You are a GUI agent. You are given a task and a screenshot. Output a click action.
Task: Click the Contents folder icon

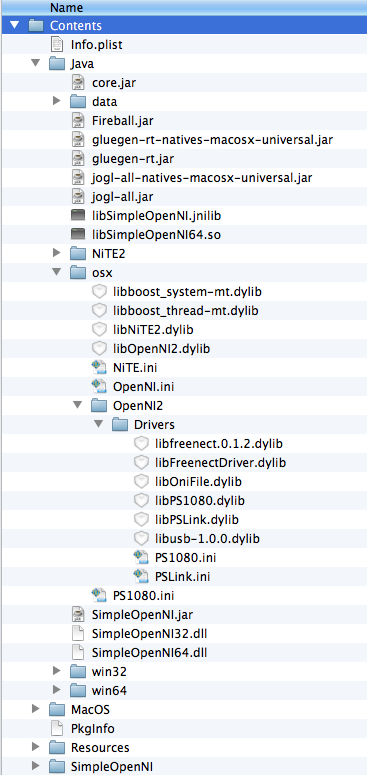37,26
